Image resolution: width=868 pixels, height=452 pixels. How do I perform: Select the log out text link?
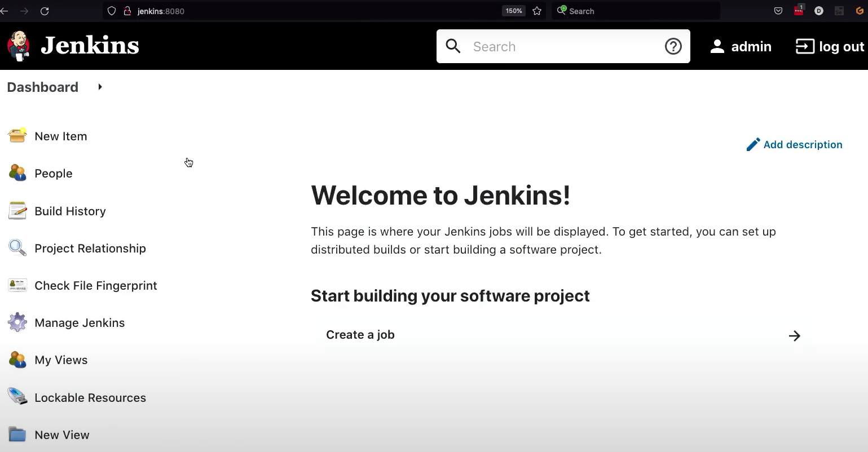tap(841, 47)
